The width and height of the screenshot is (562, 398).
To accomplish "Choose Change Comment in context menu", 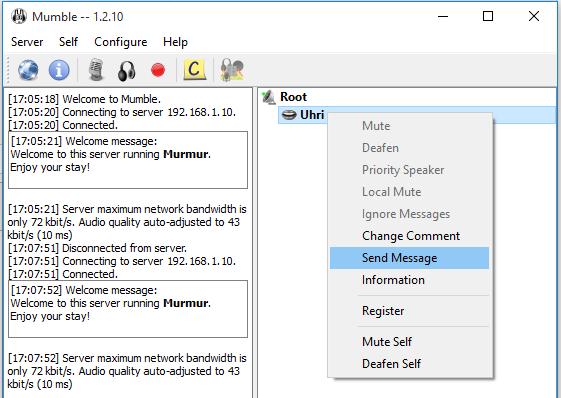I will [409, 236].
